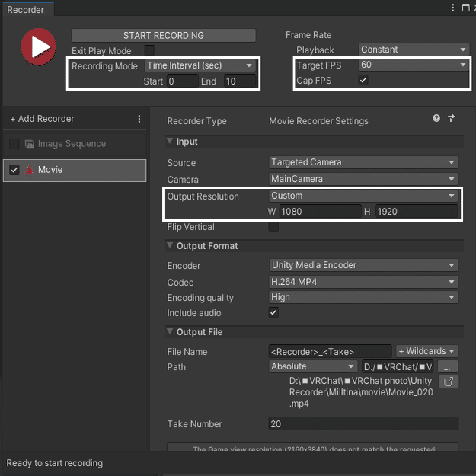Viewport: 476px width, 476px height.
Task: Open the recorder list options menu
Action: pyautogui.click(x=139, y=119)
